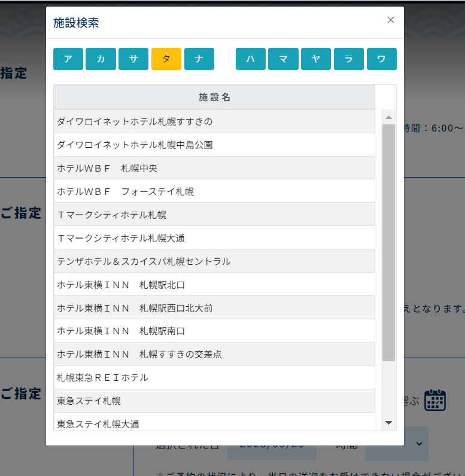Select ホテルWBF フォーステイ札幌
465x476 pixels.
(x=214, y=191)
